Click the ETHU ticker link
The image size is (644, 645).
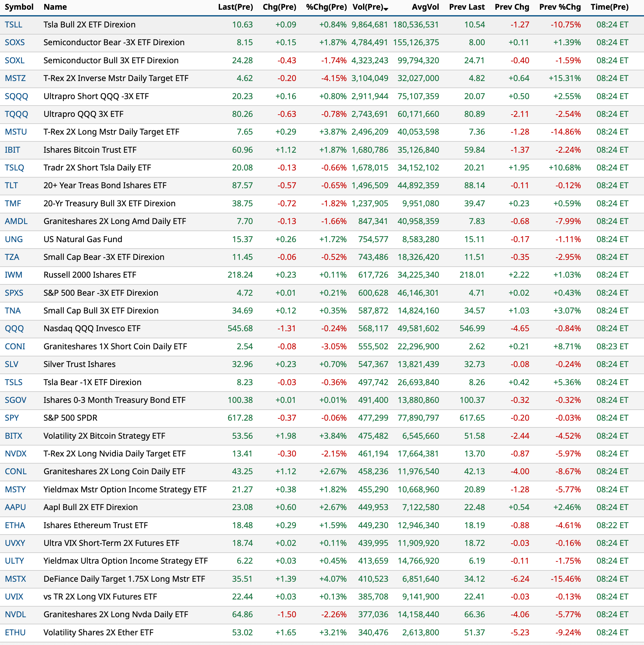15,632
